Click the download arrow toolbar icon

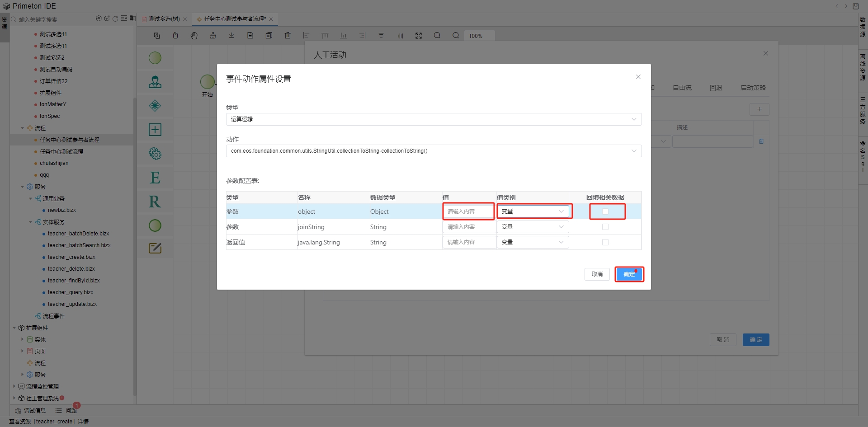click(x=231, y=36)
